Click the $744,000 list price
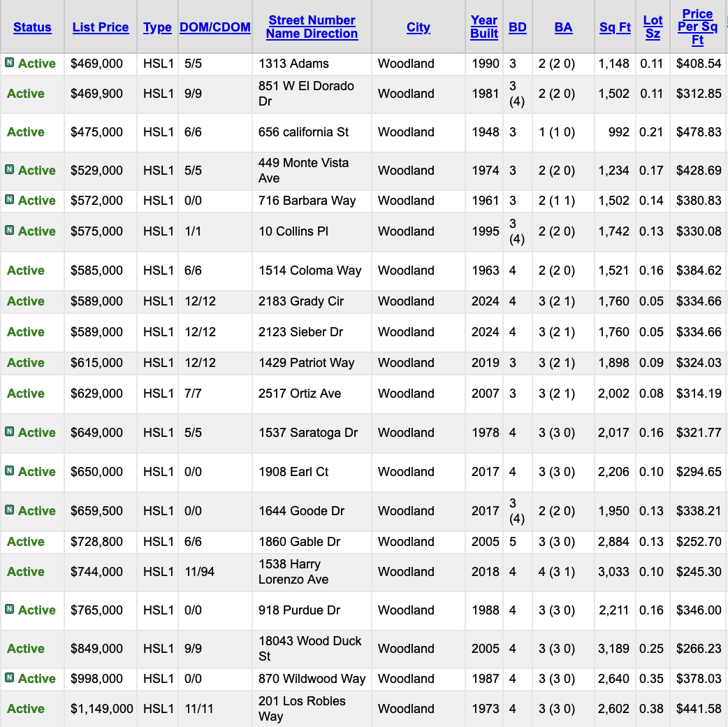The image size is (728, 727). click(x=96, y=572)
